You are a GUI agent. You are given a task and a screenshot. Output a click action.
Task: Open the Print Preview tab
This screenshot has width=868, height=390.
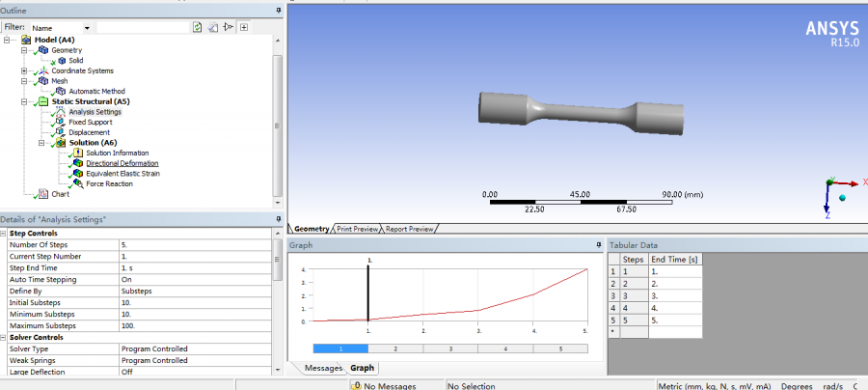358,229
